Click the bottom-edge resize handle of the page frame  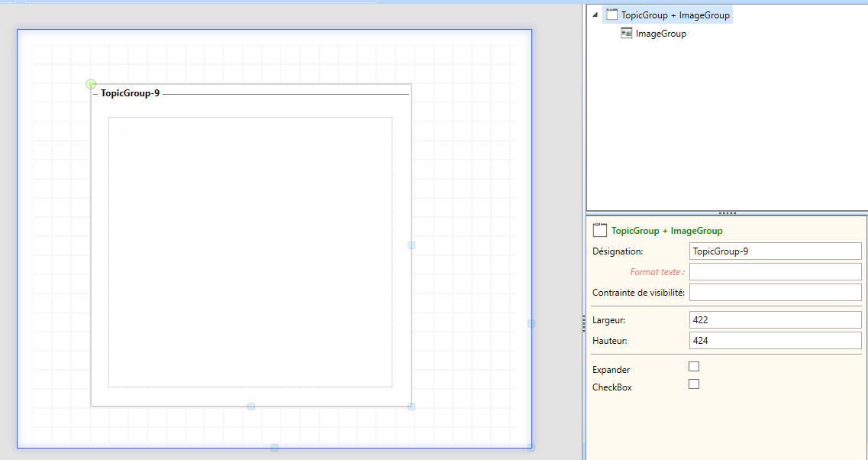click(275, 448)
